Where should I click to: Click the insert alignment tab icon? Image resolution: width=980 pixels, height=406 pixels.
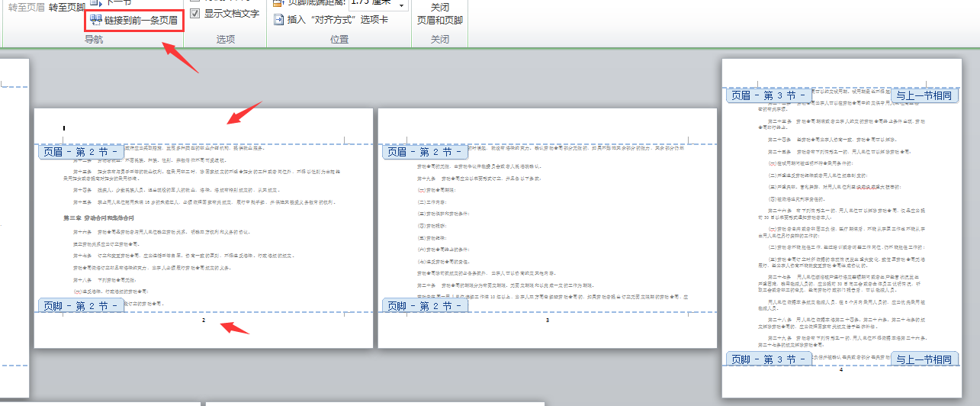pos(278,20)
